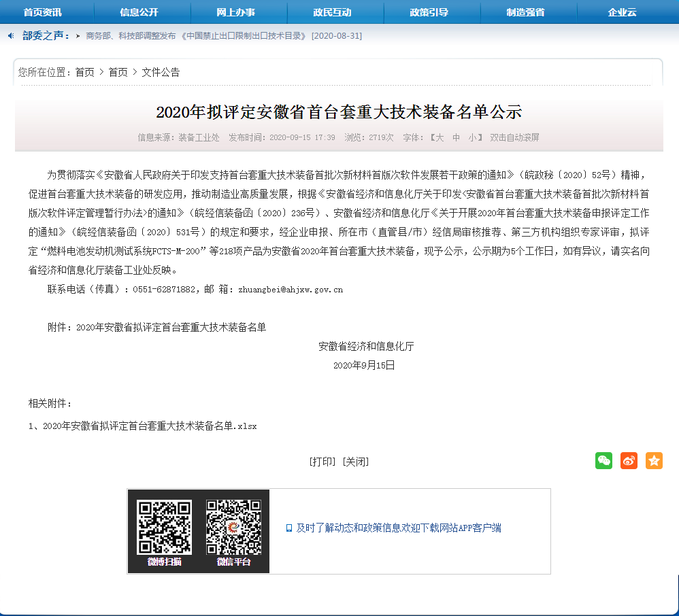Click 双击自动滚屏 text
Screen dimensions: 679x616
[514, 137]
